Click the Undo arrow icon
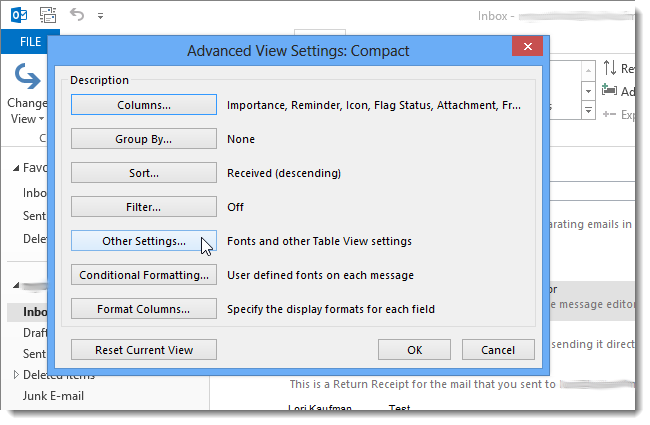This screenshot has width=650, height=425. (77, 15)
